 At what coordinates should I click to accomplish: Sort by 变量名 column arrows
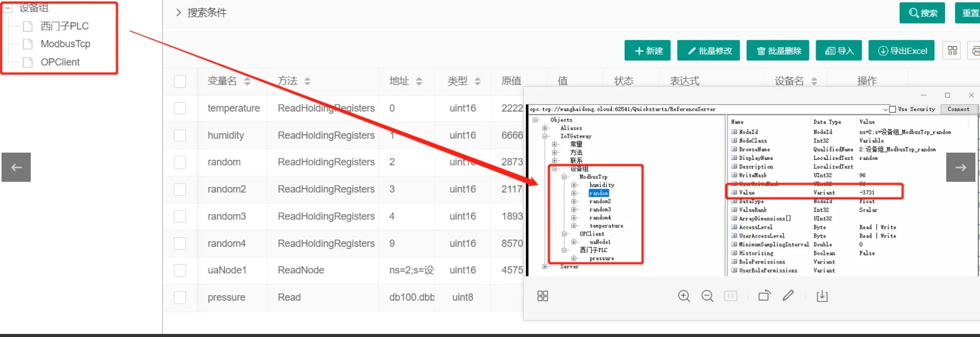(247, 81)
